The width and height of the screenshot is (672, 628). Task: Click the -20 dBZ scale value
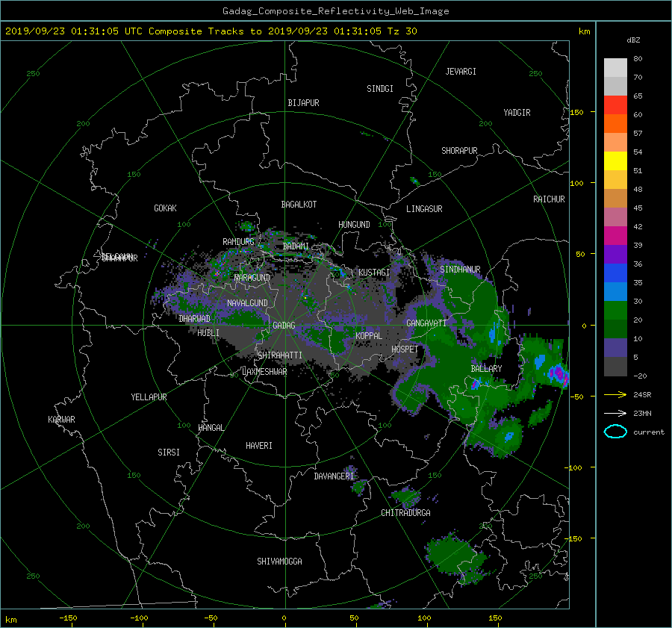point(640,376)
